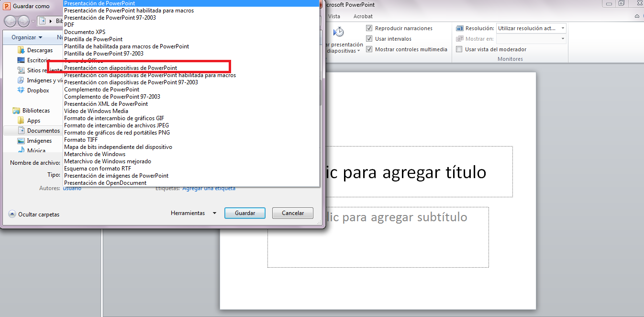Select Metarchivo de Windows
This screenshot has height=317, width=644.
coord(191,154)
